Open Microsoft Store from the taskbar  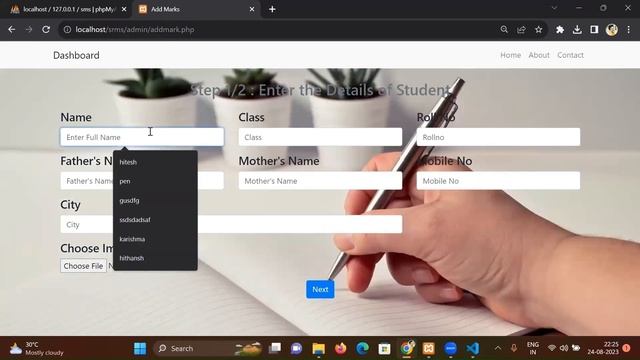pyautogui.click(x=384, y=348)
